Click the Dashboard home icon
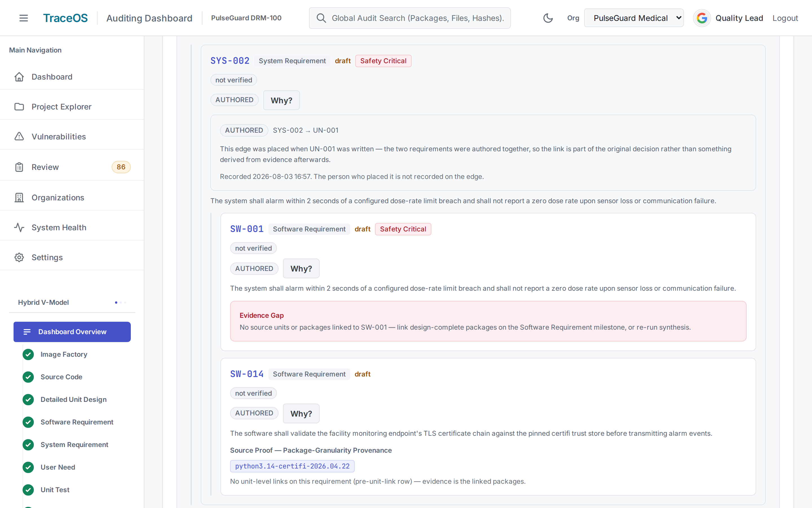The width and height of the screenshot is (812, 508). (19, 76)
